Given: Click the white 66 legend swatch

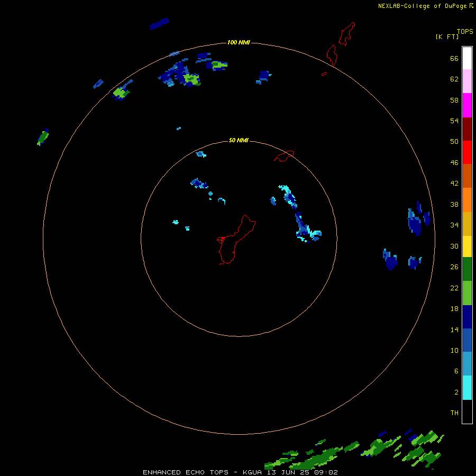Looking at the screenshot, I should point(467,58).
